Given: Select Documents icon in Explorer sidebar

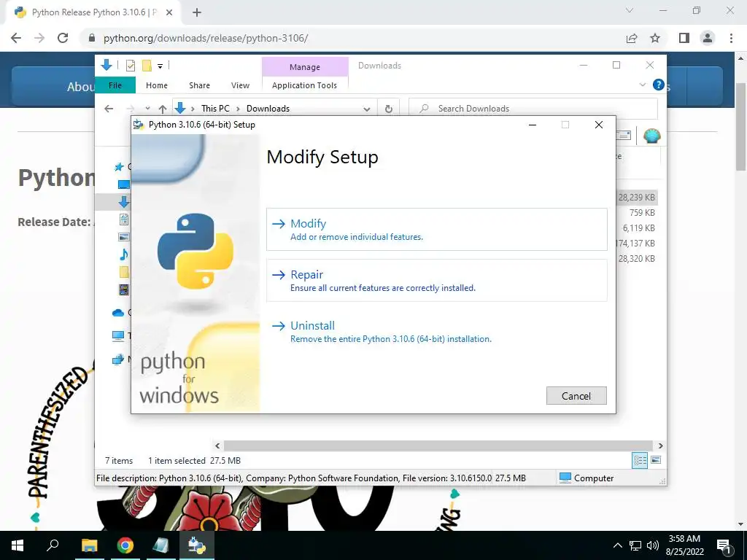Looking at the screenshot, I should coord(124,219).
